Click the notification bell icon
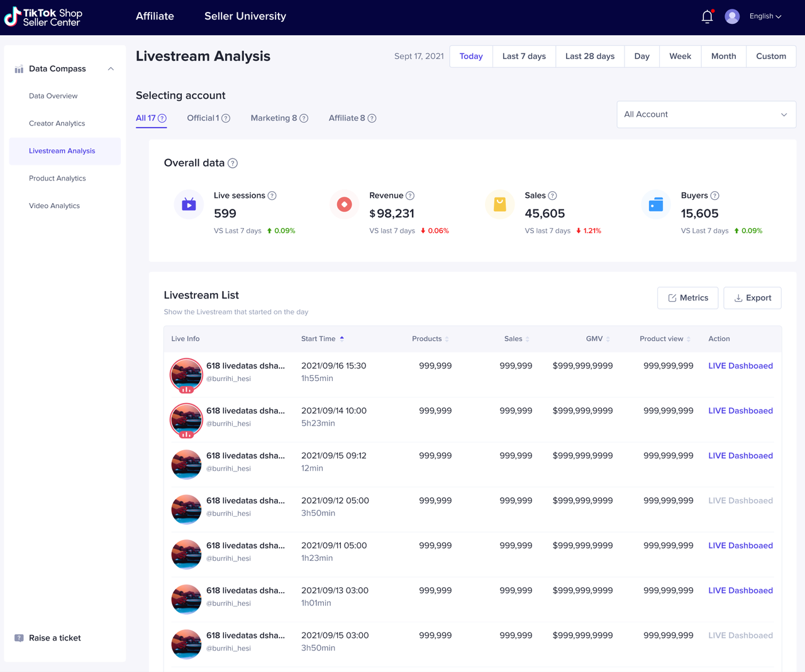 pos(707,17)
